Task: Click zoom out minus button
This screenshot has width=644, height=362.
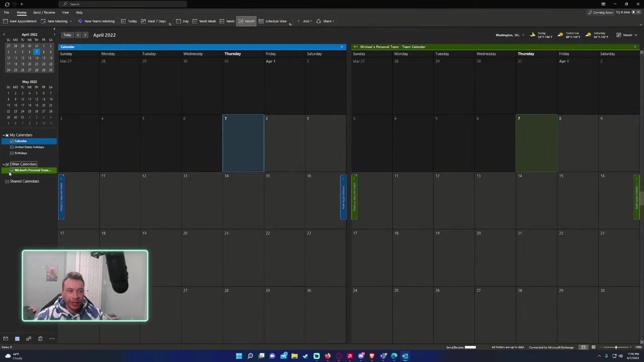Action: 602,347
